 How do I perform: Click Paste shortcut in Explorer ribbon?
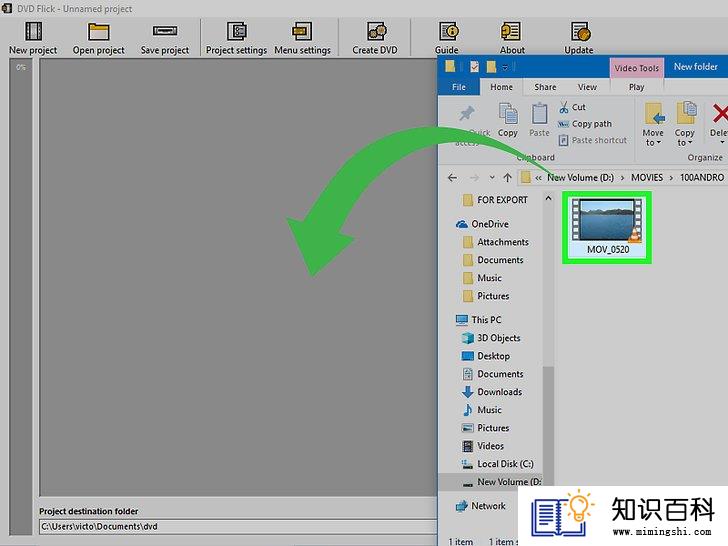click(592, 140)
